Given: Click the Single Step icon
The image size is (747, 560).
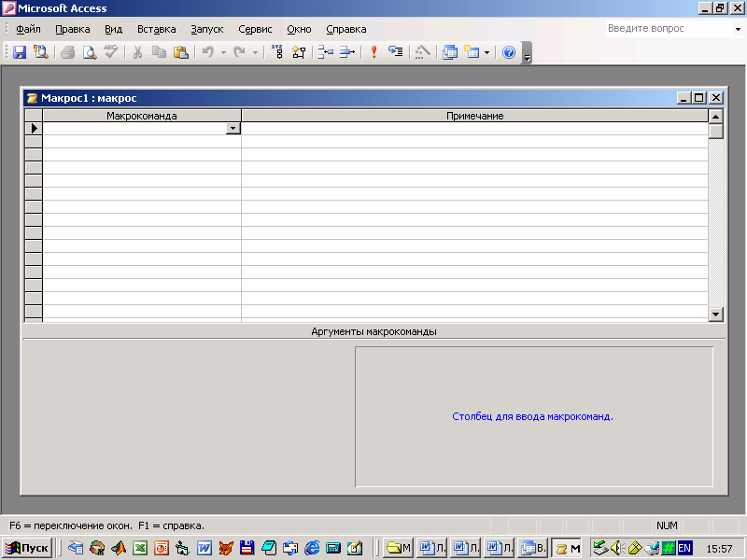Looking at the screenshot, I should (395, 52).
